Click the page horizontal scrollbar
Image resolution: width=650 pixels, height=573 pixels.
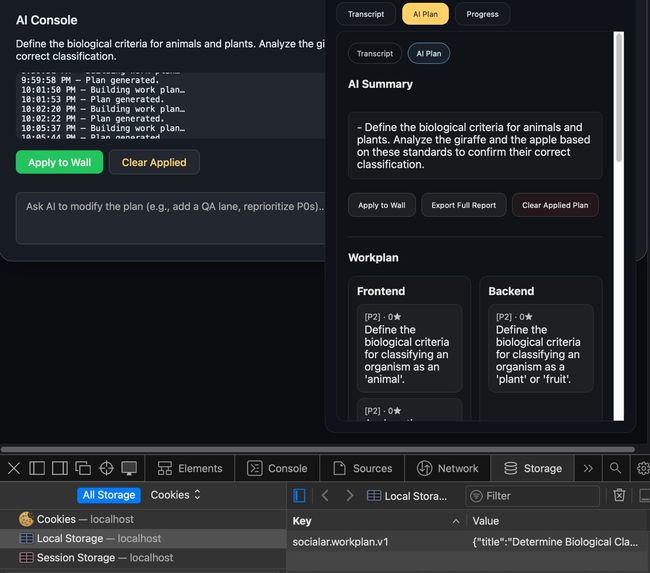tap(318, 449)
